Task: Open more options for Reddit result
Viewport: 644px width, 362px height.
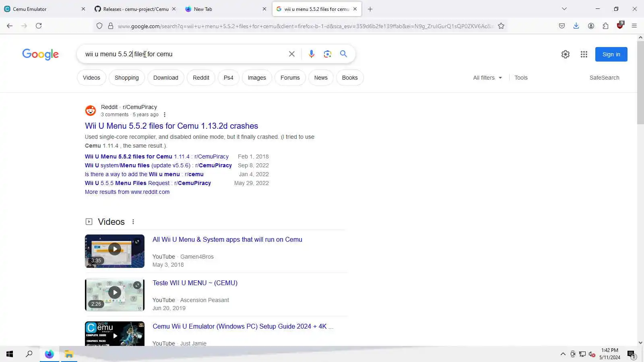Action: click(x=165, y=115)
